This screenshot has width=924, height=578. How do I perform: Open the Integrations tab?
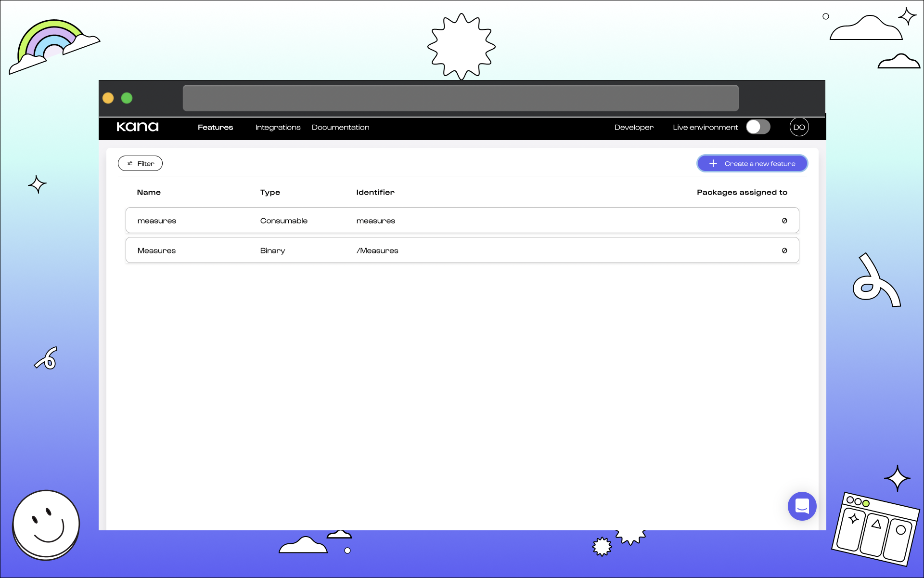pos(278,127)
